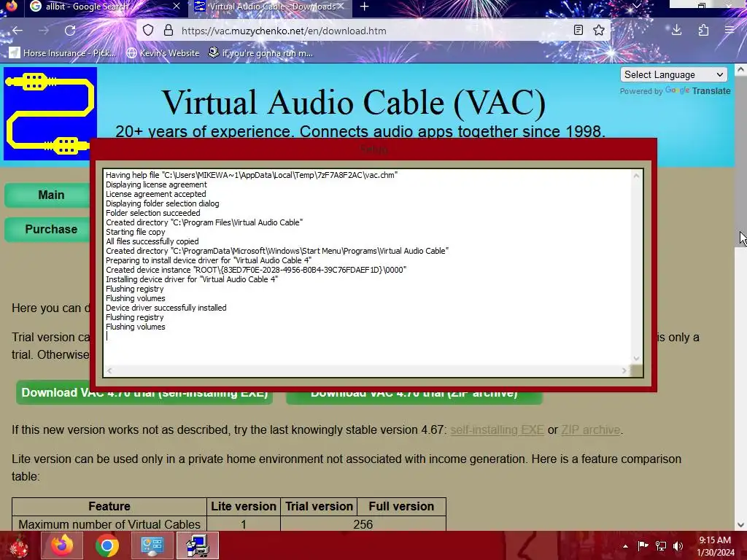Click the Google Translate link
This screenshot has width=747, height=560.
coord(697,90)
